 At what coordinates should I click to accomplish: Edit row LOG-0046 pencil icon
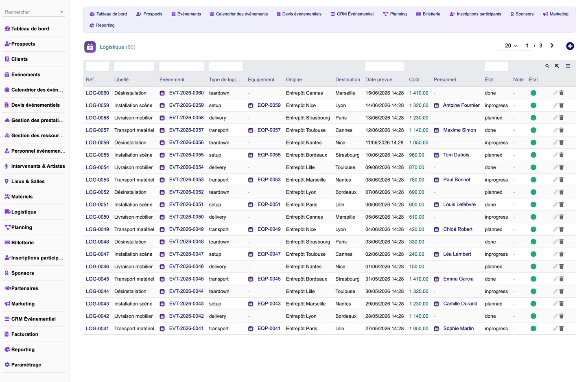[555, 267]
